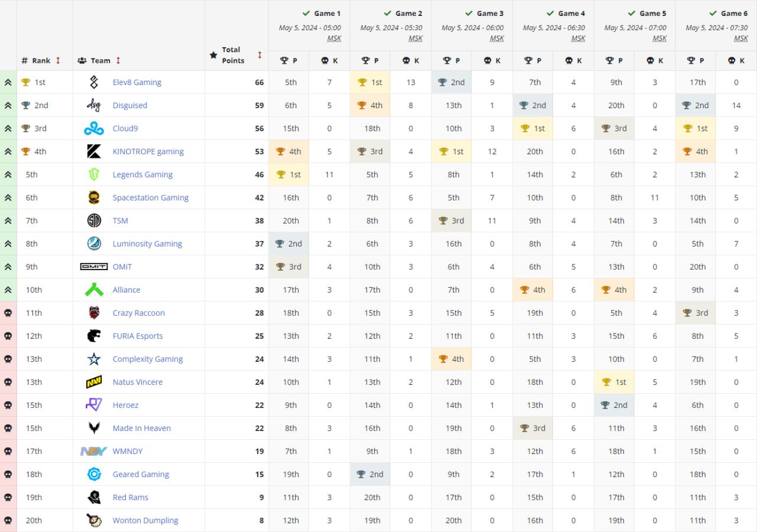The image size is (757, 532).
Task: Click Cloud9 Game 4 1st place cell
Action: coord(533,128)
